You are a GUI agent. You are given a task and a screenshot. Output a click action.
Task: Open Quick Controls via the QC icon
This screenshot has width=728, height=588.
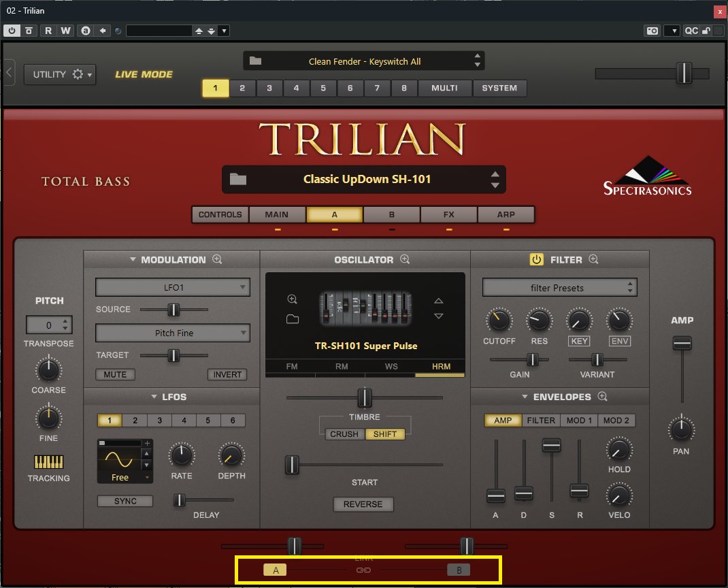pyautogui.click(x=691, y=31)
